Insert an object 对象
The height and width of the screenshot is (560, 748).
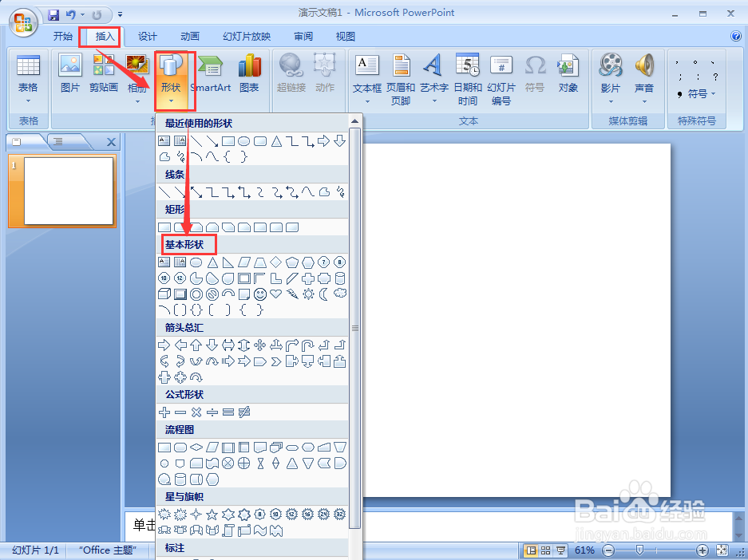point(568,74)
